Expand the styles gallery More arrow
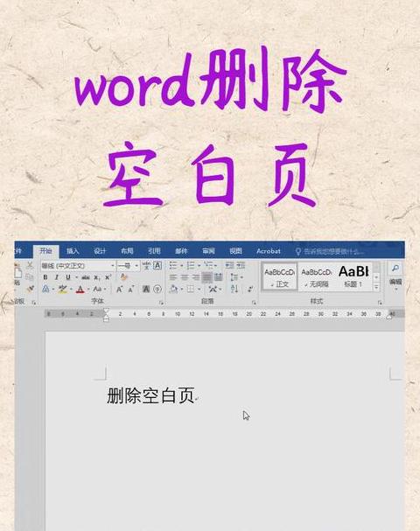 pos(376,287)
